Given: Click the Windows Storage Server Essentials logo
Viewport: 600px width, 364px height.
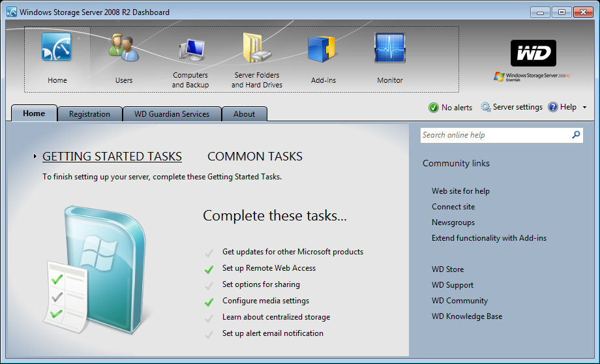Looking at the screenshot, I should [532, 76].
